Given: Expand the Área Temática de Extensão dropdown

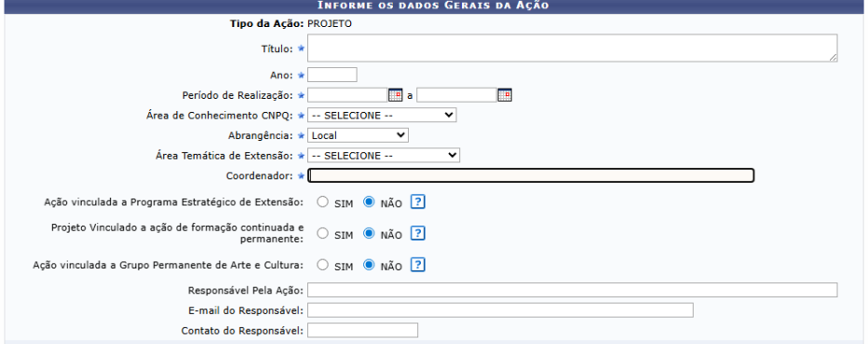Looking at the screenshot, I should (x=384, y=156).
